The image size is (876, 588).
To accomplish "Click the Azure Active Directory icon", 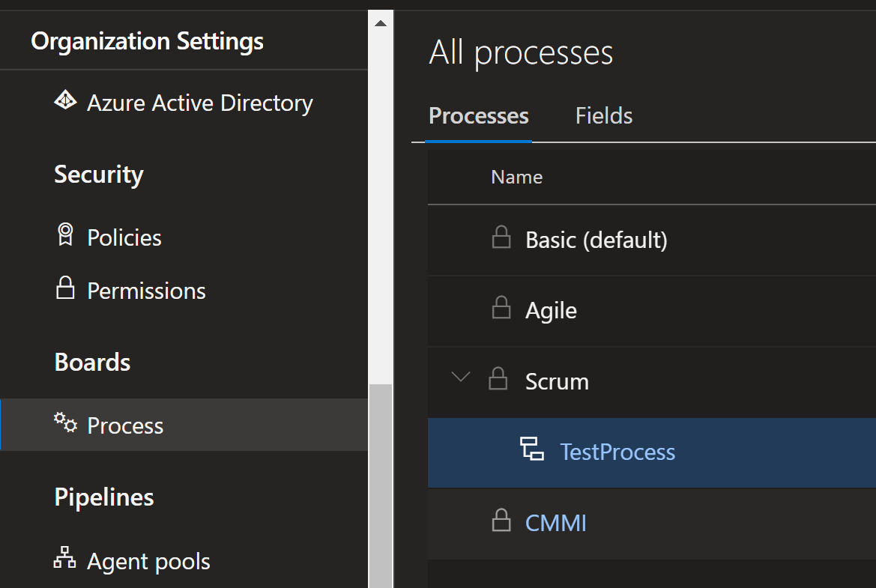I will (x=66, y=100).
